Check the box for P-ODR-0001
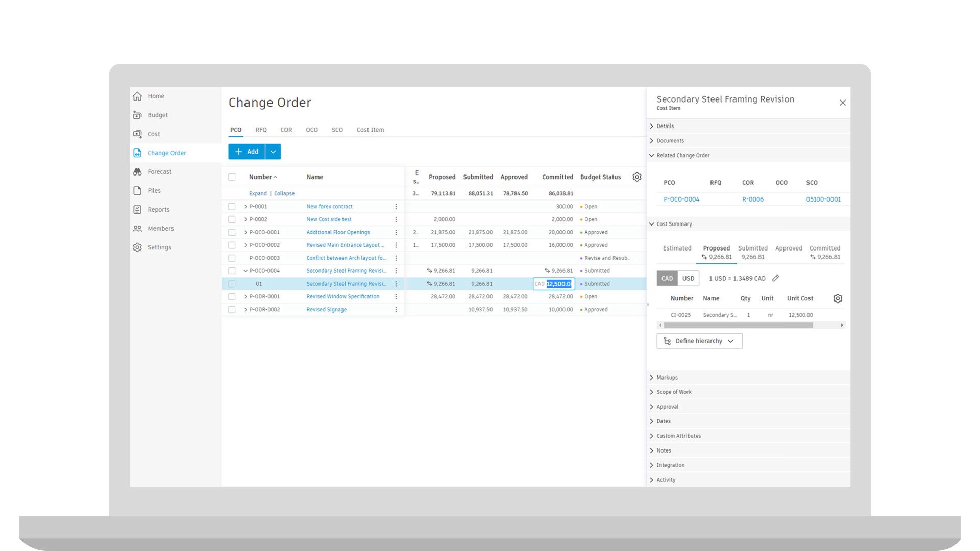This screenshot has height=551, width=980. coord(232,296)
